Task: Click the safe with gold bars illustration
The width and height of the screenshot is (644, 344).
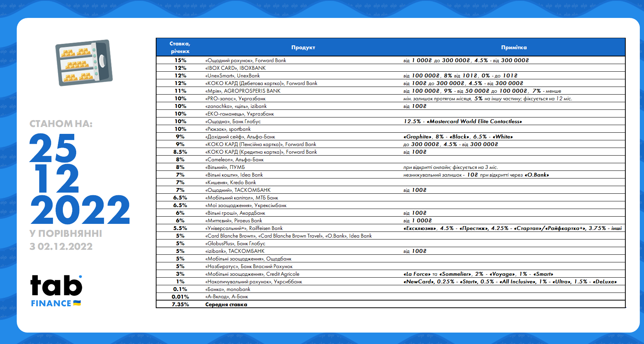Action: pyautogui.click(x=84, y=63)
